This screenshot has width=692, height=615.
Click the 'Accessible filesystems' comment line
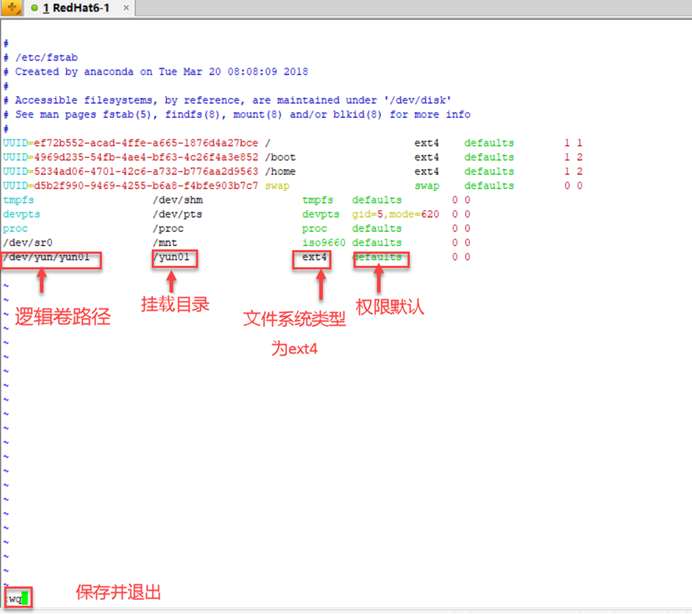[227, 100]
